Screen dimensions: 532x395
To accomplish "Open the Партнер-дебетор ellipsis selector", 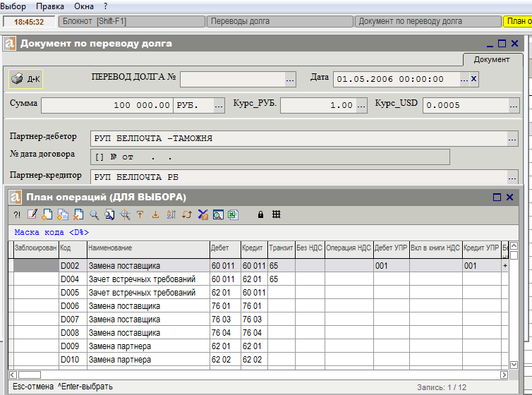I will (512, 139).
